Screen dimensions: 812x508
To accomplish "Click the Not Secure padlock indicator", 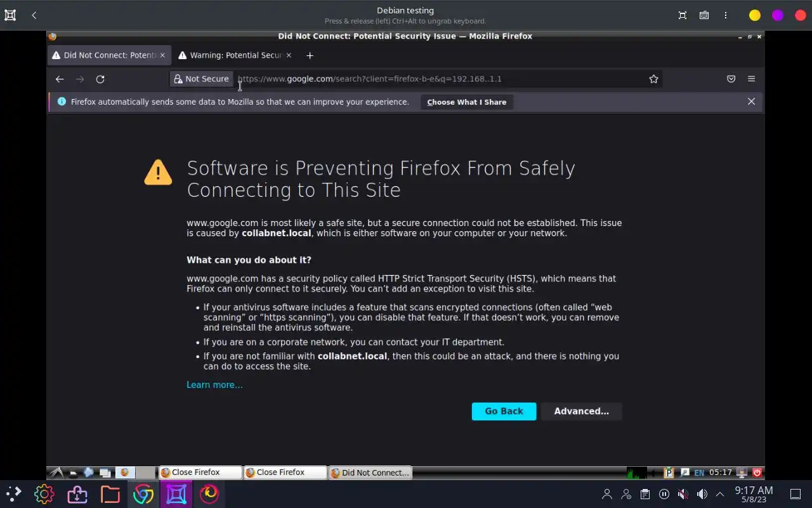I will (x=202, y=79).
